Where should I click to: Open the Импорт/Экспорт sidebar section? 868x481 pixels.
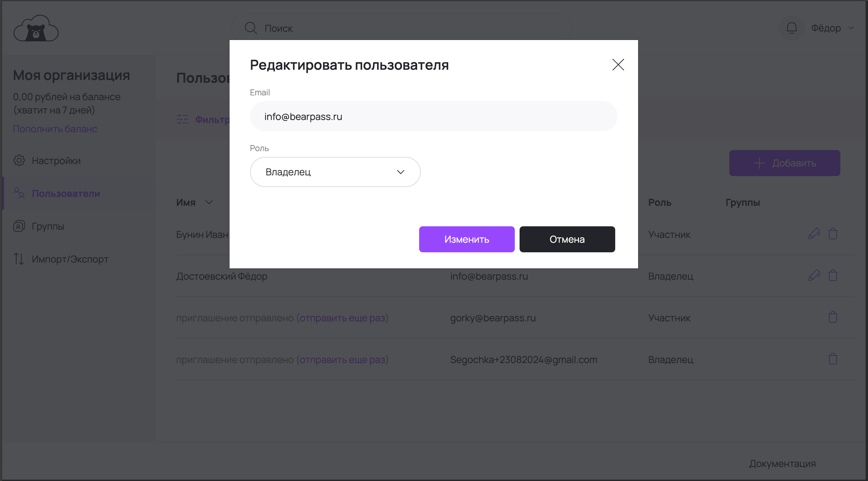pyautogui.click(x=70, y=259)
